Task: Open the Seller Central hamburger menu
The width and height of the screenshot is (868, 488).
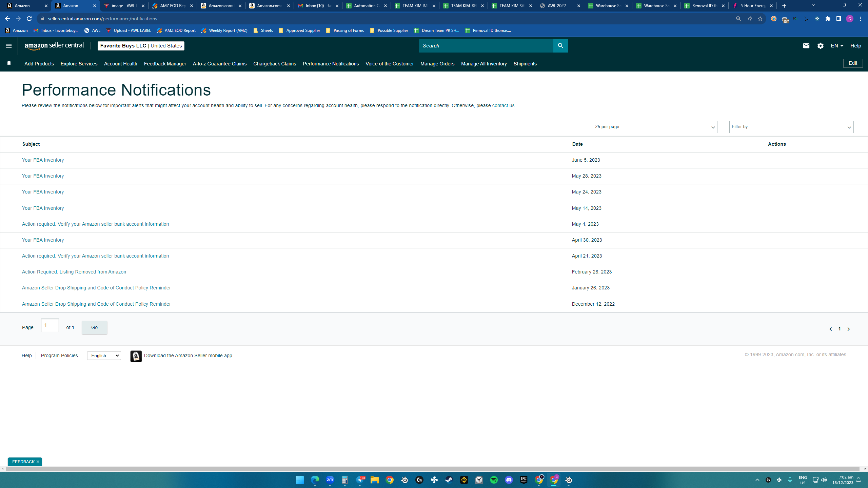Action: [9, 46]
